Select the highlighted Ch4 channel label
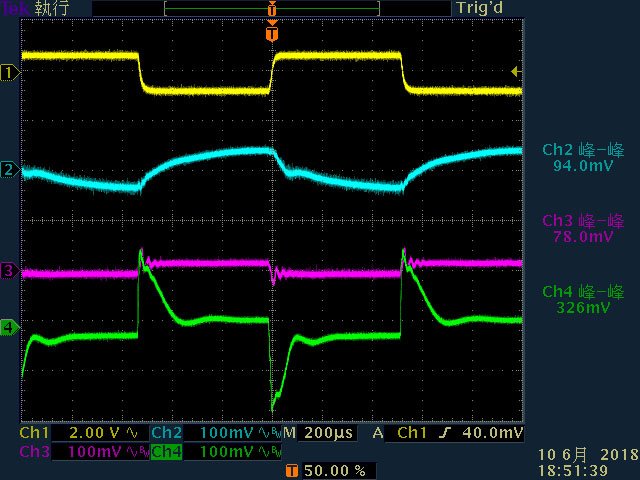 [x=167, y=452]
